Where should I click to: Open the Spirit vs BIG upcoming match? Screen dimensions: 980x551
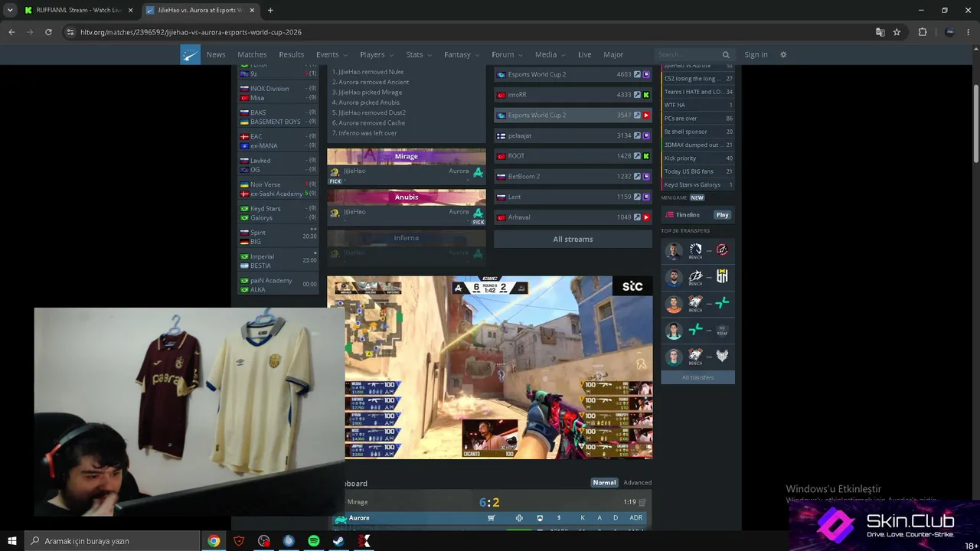point(278,237)
